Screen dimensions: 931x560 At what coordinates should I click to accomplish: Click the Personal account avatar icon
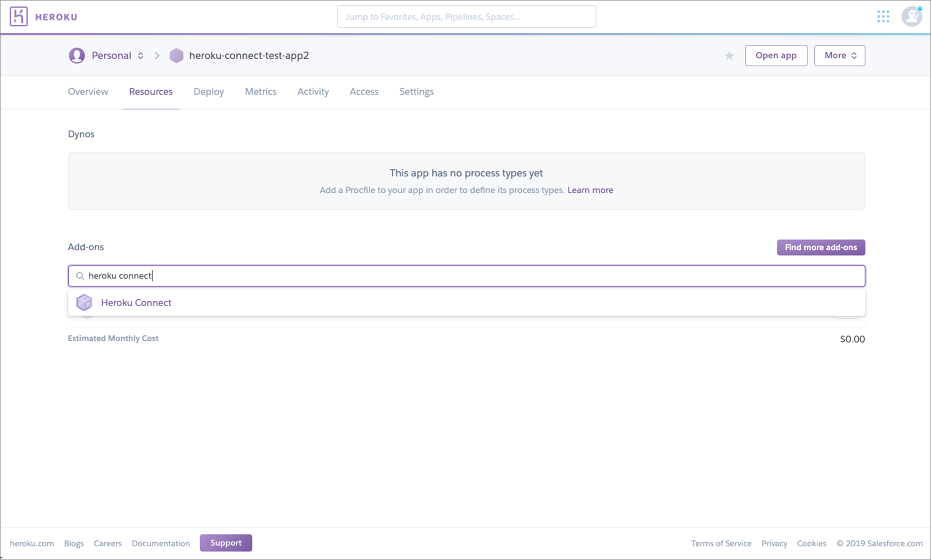tap(77, 55)
